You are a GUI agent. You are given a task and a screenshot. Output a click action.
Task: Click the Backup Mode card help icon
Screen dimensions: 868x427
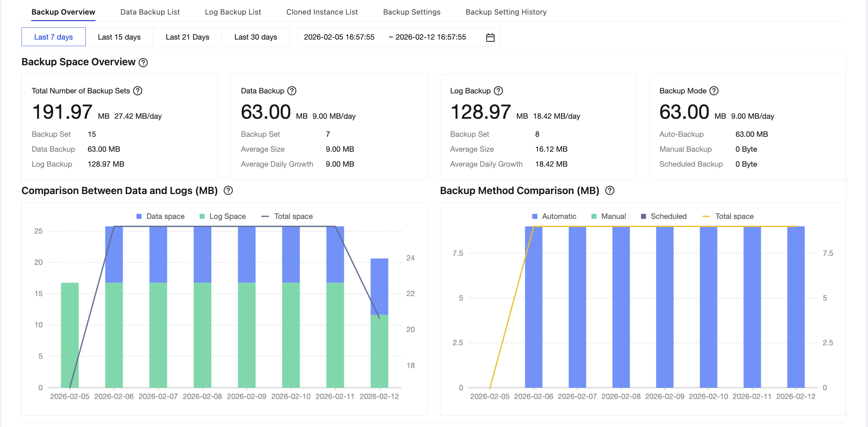[714, 91]
